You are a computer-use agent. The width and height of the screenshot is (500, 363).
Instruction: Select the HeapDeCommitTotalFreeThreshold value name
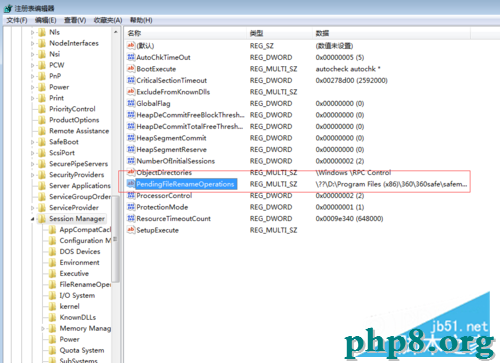click(190, 126)
